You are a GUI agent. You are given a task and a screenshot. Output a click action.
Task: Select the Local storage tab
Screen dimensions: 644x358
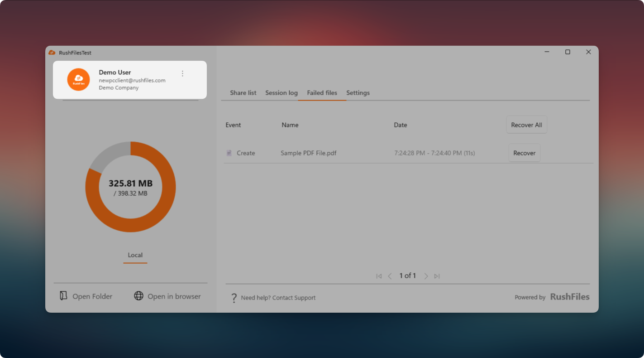(135, 255)
